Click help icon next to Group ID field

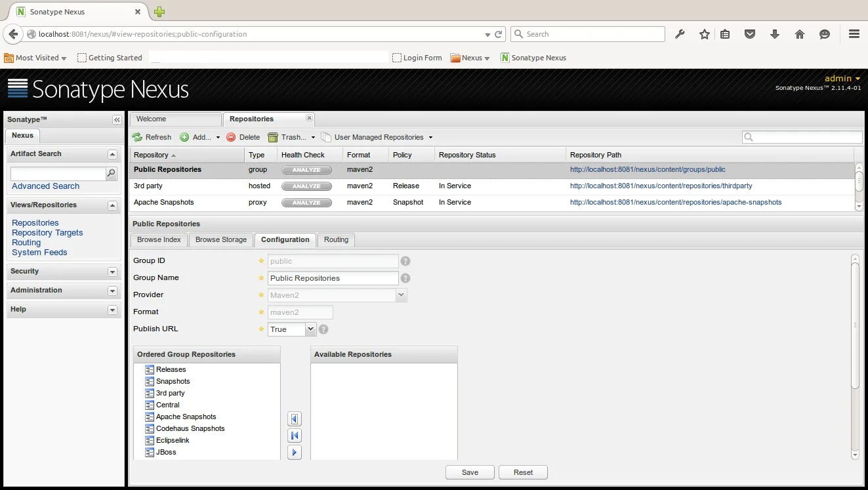pos(405,261)
